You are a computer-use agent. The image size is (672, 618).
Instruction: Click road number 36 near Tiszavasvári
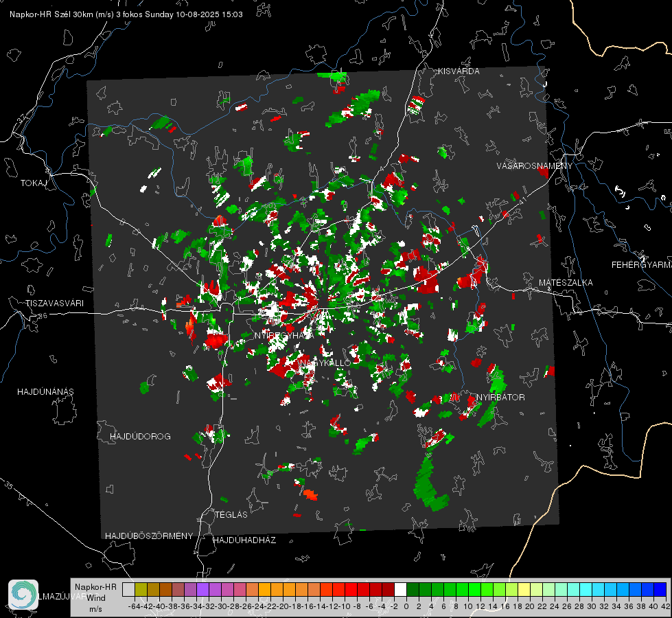[x=43, y=316]
